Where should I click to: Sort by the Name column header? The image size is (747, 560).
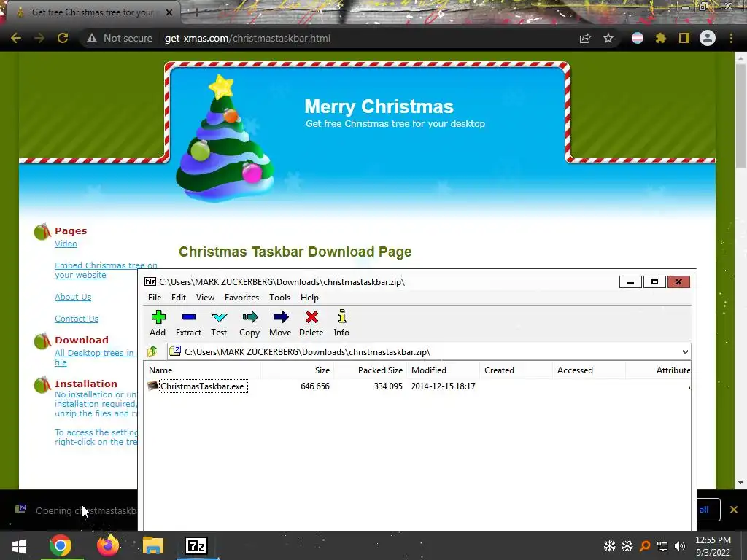tap(203, 370)
